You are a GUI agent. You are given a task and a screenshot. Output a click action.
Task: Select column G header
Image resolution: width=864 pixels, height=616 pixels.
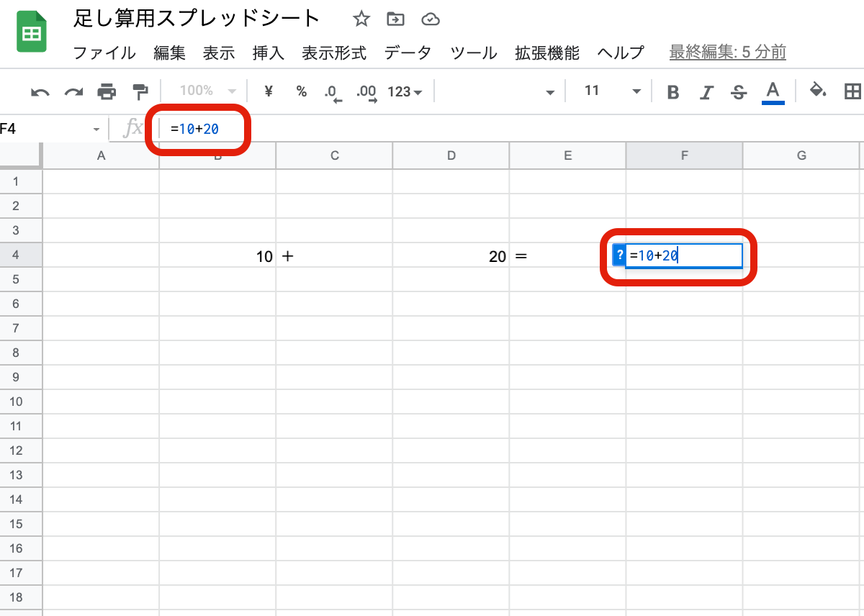pos(801,155)
